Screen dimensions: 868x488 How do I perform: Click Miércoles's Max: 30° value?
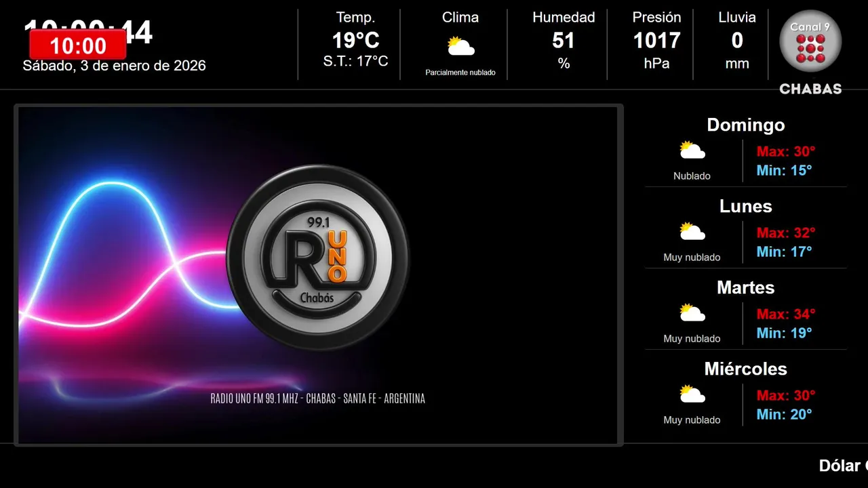click(786, 395)
